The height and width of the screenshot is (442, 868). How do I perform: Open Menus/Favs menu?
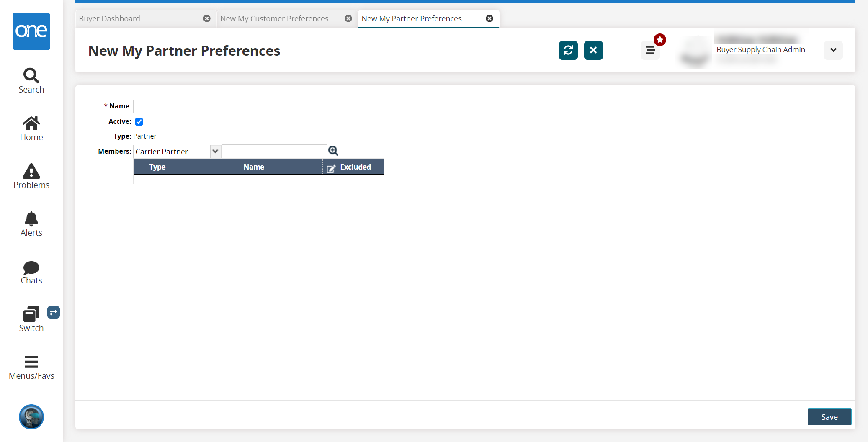pyautogui.click(x=31, y=367)
